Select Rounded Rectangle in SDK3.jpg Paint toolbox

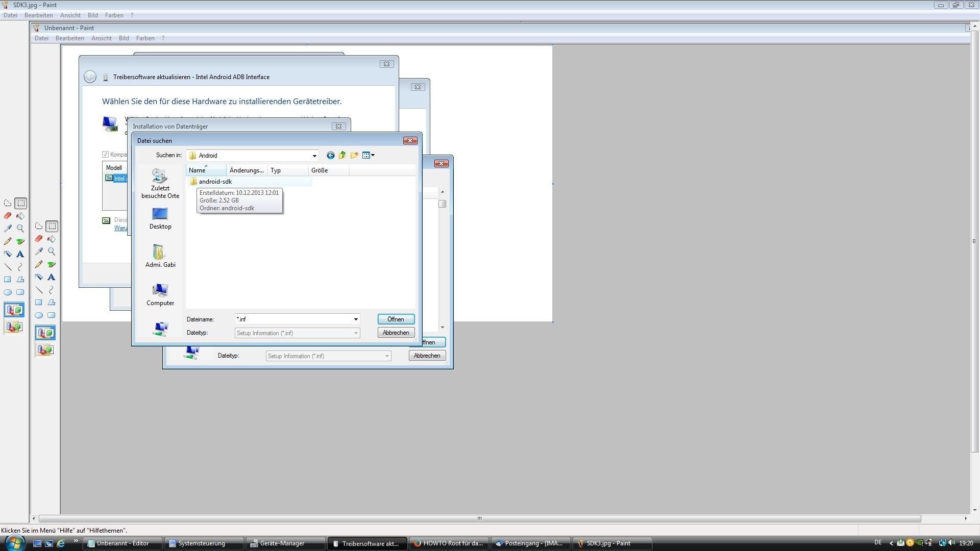tap(20, 292)
